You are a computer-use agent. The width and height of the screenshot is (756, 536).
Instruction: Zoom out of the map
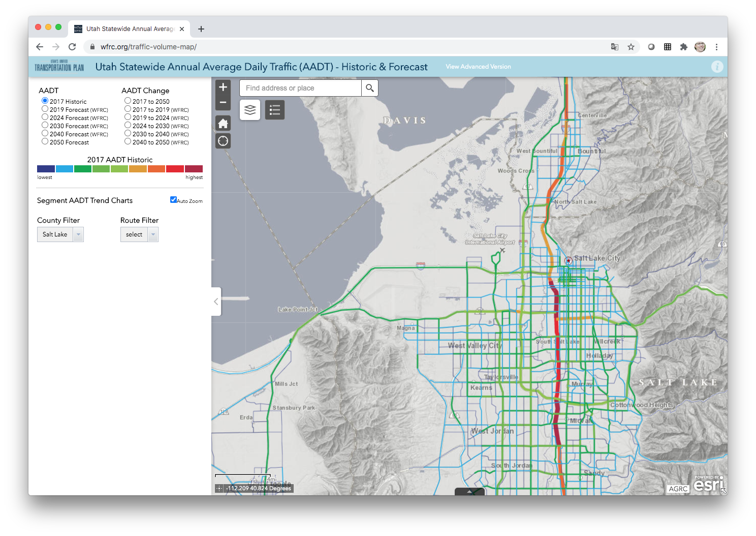223,103
